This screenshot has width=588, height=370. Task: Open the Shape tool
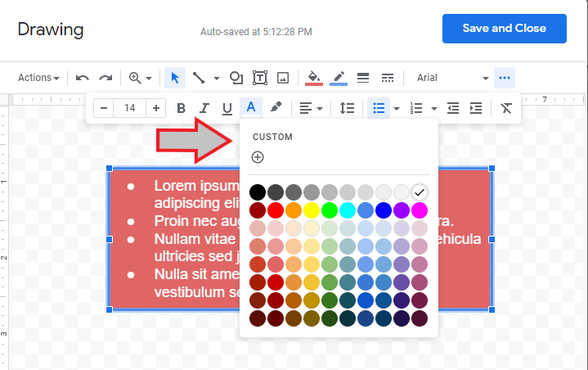236,78
